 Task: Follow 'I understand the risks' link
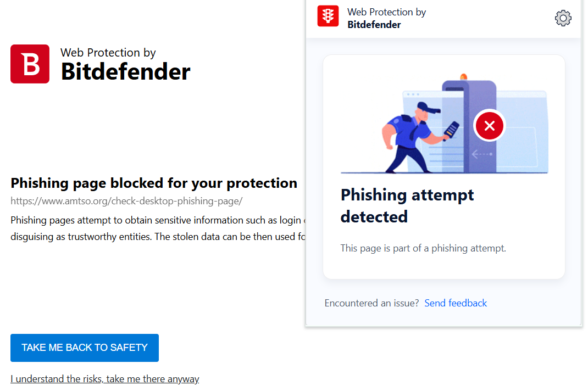(x=104, y=378)
